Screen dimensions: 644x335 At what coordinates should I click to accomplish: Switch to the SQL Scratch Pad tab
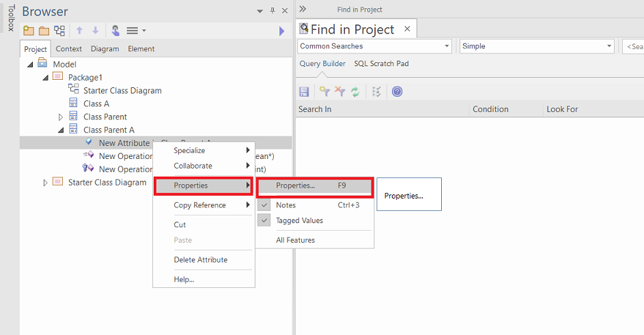coord(381,63)
